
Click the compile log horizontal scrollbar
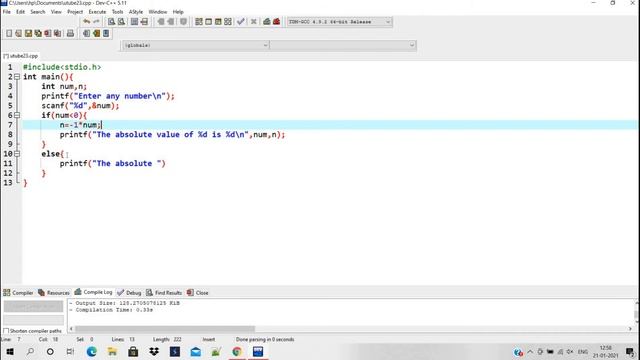(165, 329)
